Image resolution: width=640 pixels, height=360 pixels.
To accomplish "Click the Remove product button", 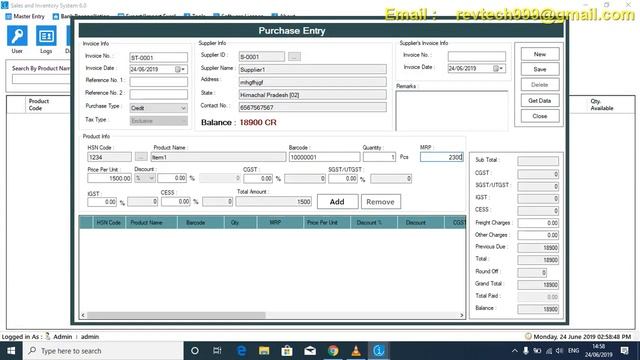I will pos(380,202).
